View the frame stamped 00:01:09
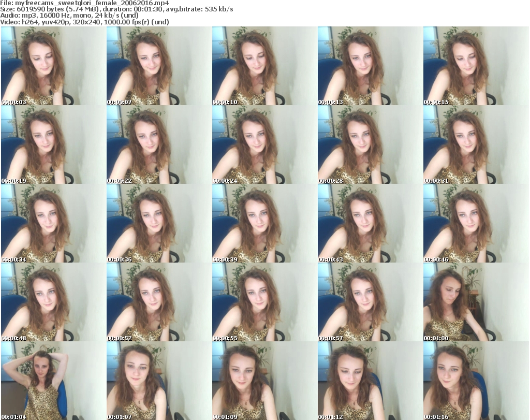 click(264, 381)
